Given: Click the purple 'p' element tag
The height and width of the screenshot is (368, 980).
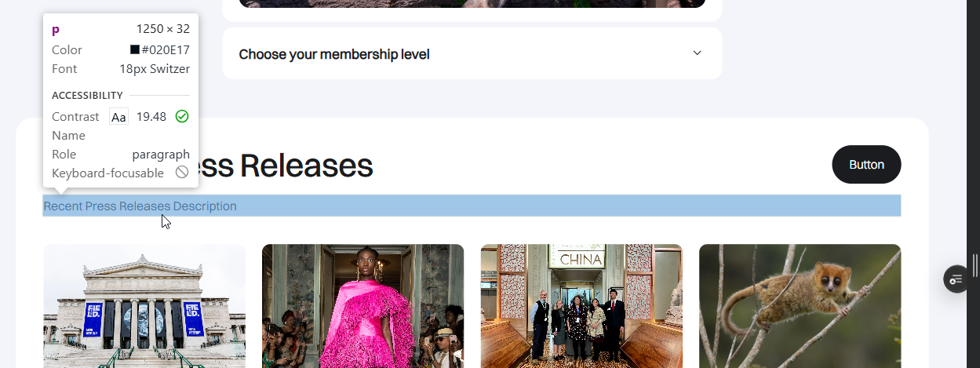Looking at the screenshot, I should tap(55, 30).
